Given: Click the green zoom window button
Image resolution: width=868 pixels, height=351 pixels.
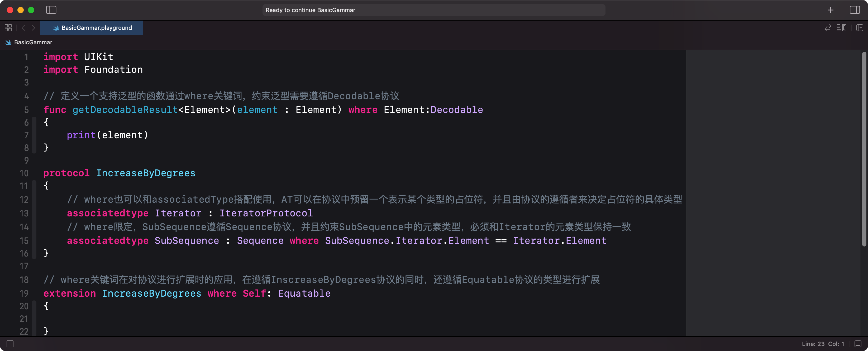Looking at the screenshot, I should [x=31, y=10].
